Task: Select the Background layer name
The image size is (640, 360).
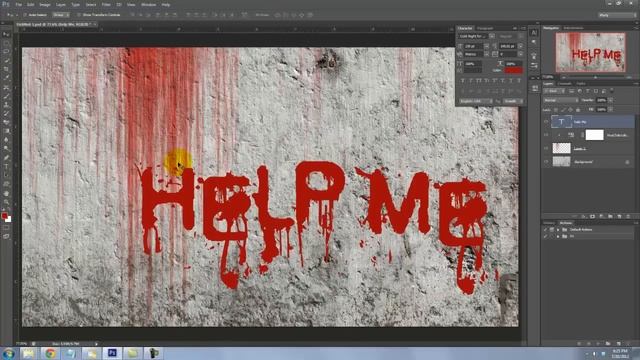Action: (583, 162)
